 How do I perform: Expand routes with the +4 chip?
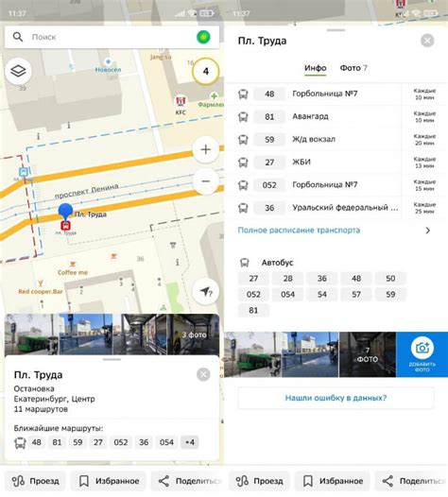pos(190,442)
